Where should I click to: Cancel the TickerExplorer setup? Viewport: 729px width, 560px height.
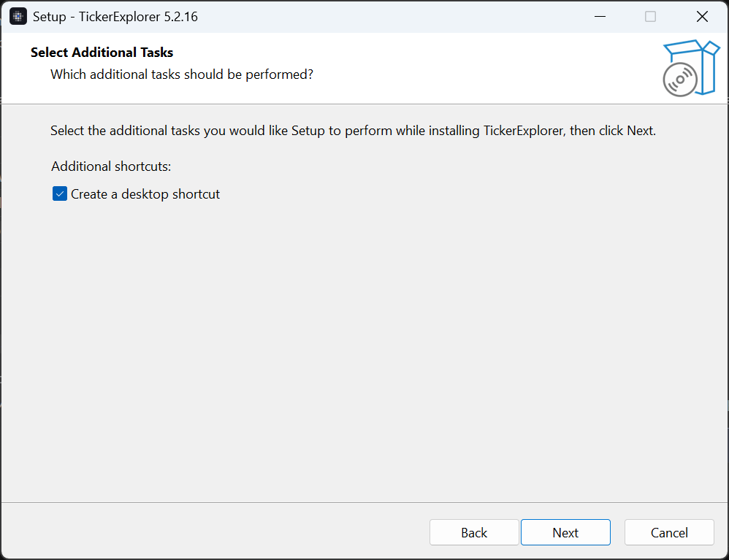(x=669, y=532)
